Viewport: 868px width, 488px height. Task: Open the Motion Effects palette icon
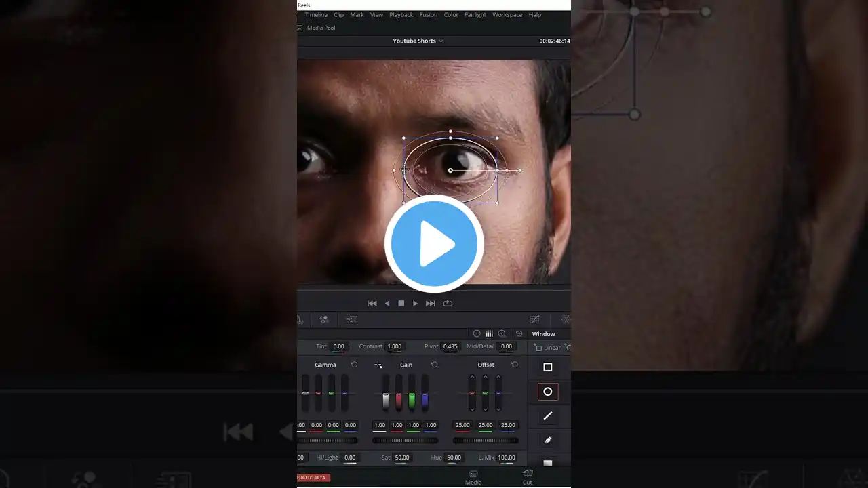coord(352,320)
